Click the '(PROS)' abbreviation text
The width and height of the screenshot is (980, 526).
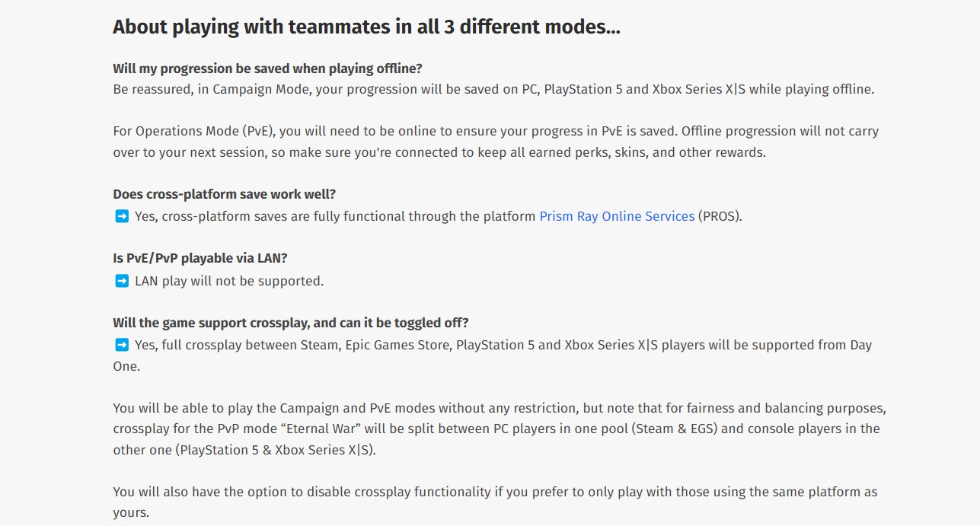pos(720,216)
